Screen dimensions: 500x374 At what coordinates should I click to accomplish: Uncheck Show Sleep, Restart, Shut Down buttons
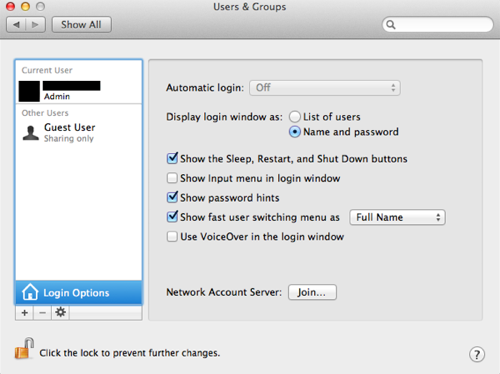[172, 158]
